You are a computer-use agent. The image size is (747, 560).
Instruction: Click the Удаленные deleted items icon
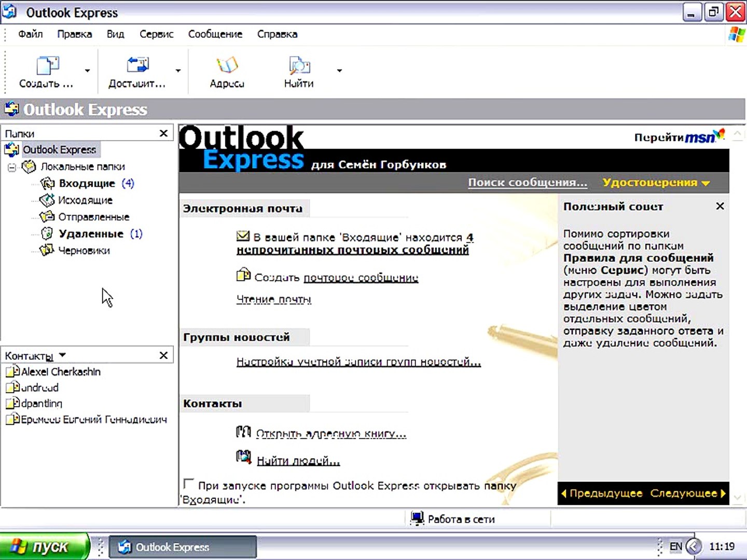coord(47,233)
